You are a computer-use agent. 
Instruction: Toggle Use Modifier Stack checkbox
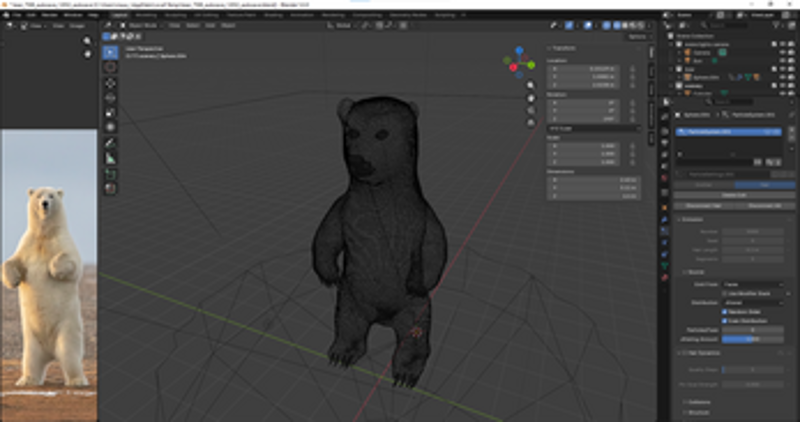coord(724,293)
